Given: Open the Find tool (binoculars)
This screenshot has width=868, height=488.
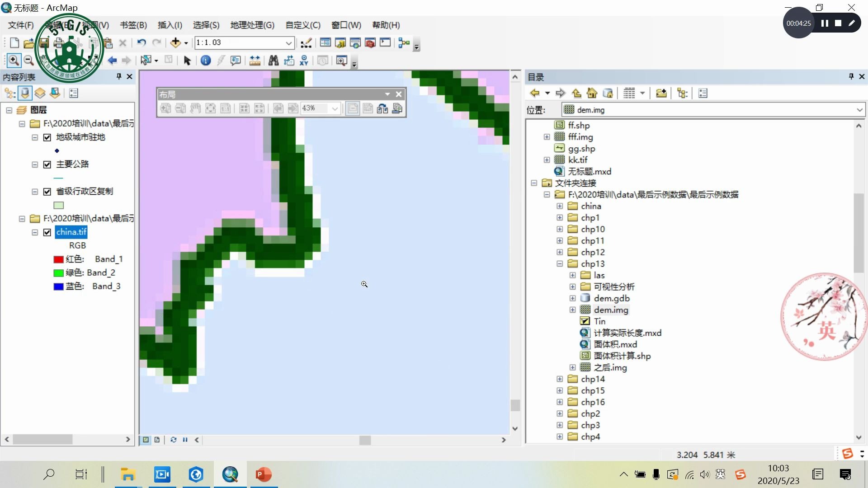Looking at the screenshot, I should 274,61.
